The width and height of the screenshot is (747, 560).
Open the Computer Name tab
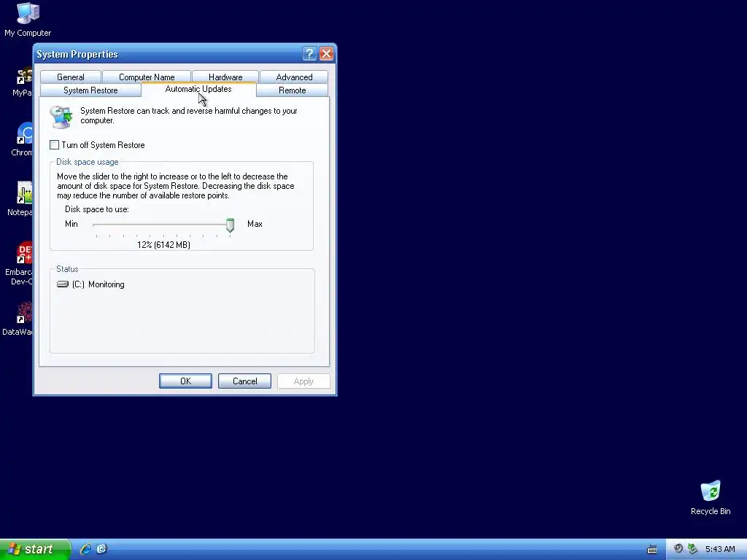coord(147,77)
